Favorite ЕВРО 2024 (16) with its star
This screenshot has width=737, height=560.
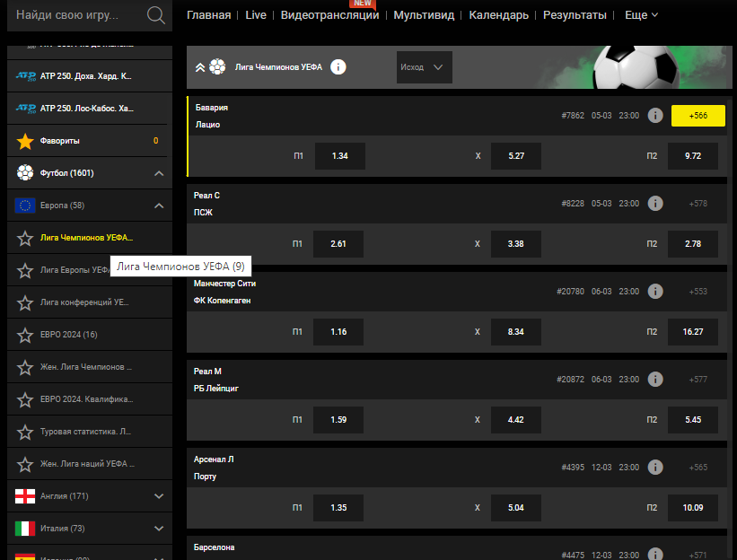point(25,335)
